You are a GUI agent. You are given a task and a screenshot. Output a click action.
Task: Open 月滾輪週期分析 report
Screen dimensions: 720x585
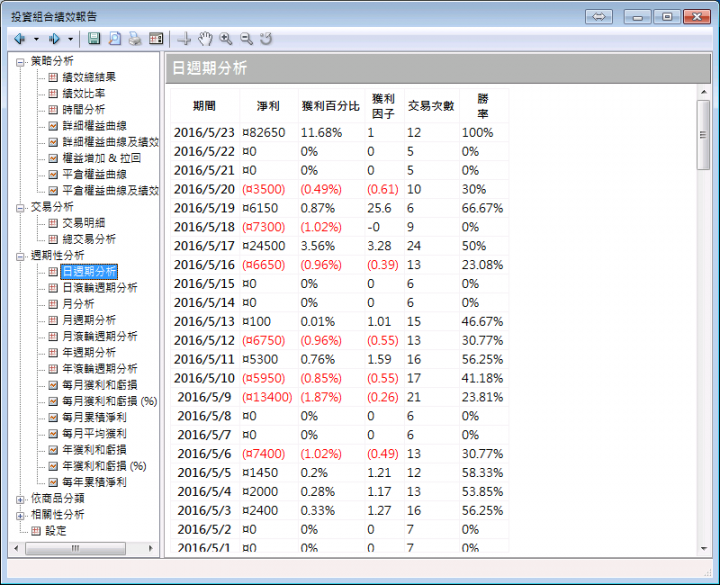pyautogui.click(x=100, y=336)
